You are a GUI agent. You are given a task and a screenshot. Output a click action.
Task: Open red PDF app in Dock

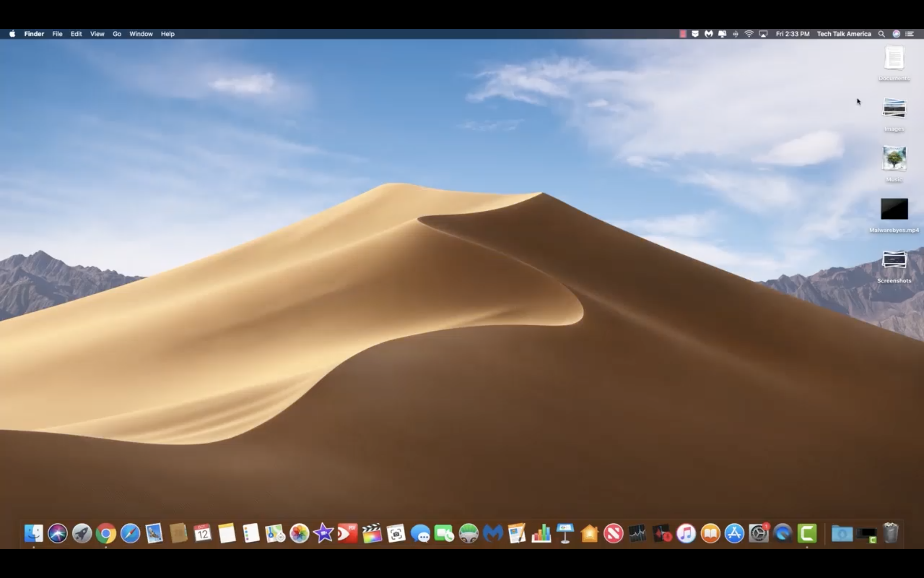point(347,533)
